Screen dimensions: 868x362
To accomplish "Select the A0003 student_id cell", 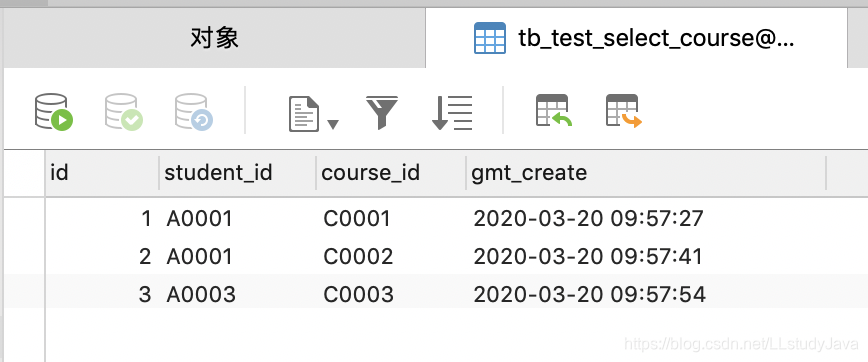I will click(237, 294).
